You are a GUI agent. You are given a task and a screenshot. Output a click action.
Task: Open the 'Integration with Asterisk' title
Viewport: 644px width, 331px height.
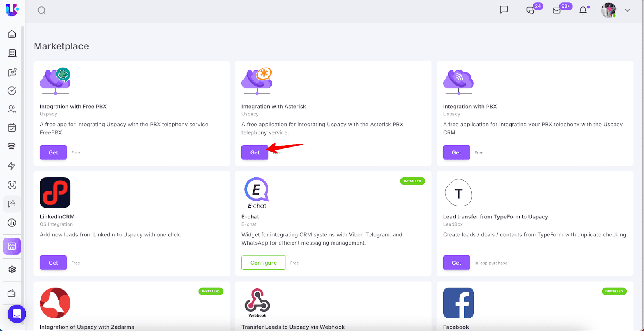pyautogui.click(x=274, y=107)
